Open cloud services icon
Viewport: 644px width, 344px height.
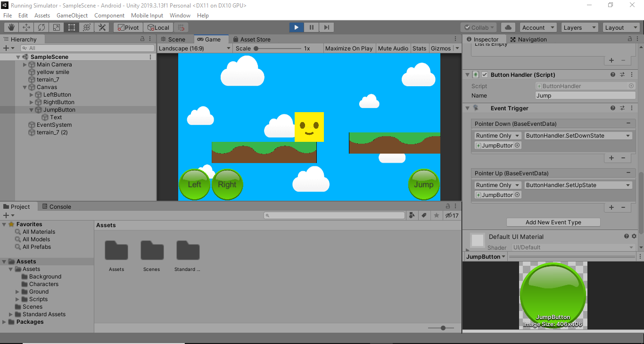tap(508, 27)
